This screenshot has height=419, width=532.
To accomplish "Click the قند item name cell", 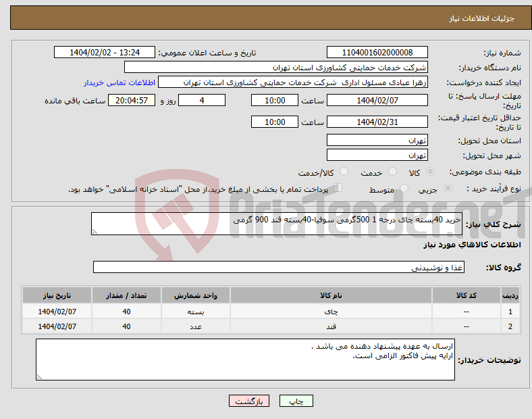I will coord(331,326).
